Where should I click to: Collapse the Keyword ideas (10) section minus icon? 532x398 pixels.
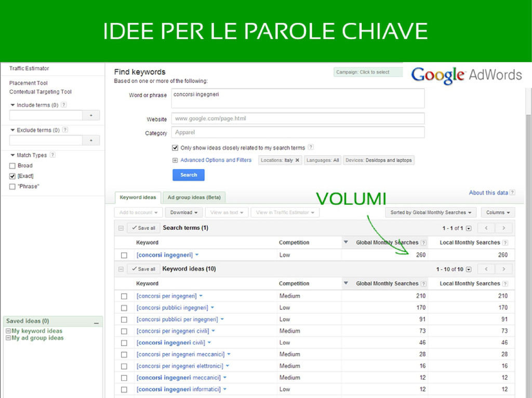click(x=121, y=269)
